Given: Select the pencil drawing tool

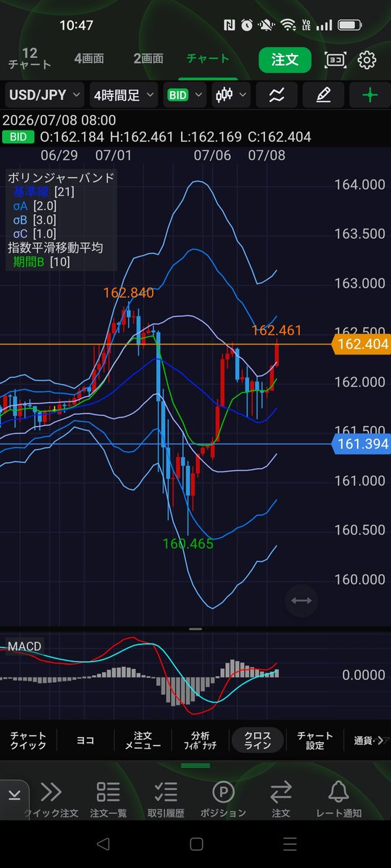Looking at the screenshot, I should [323, 95].
